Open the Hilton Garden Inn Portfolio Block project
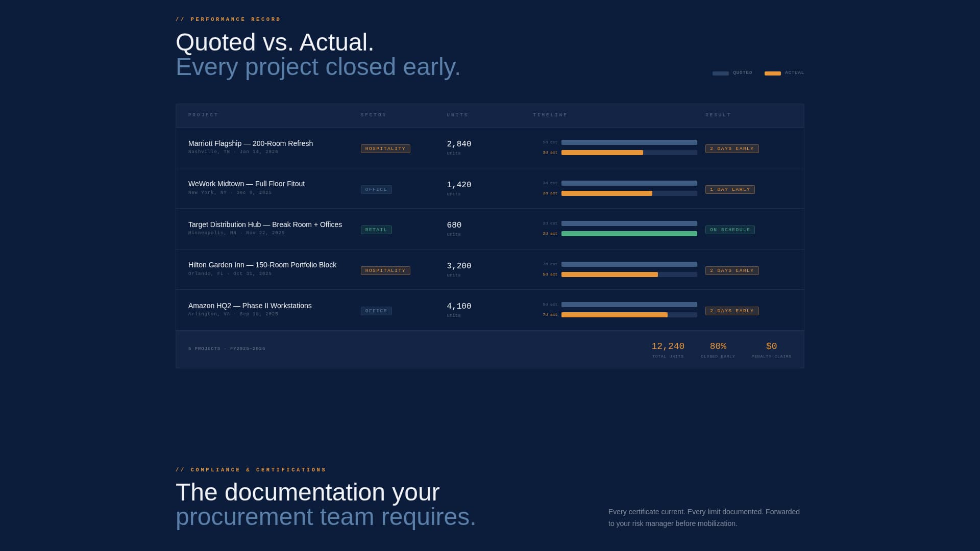Screen dimensions: 980x551 [262, 265]
